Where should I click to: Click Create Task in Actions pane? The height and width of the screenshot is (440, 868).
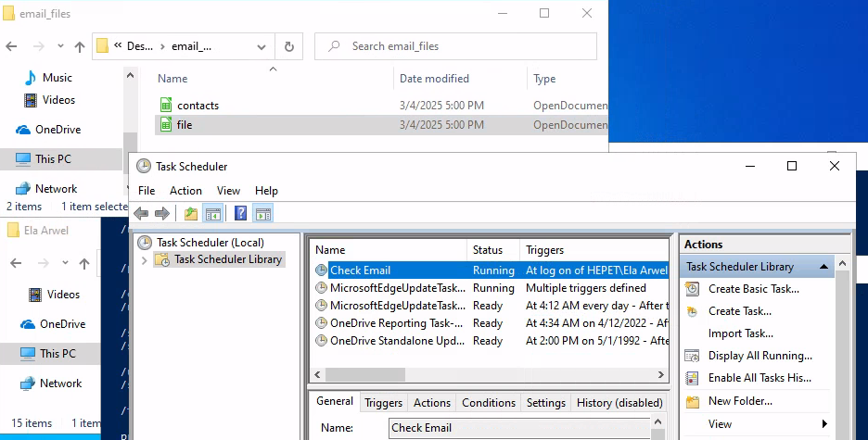point(740,311)
